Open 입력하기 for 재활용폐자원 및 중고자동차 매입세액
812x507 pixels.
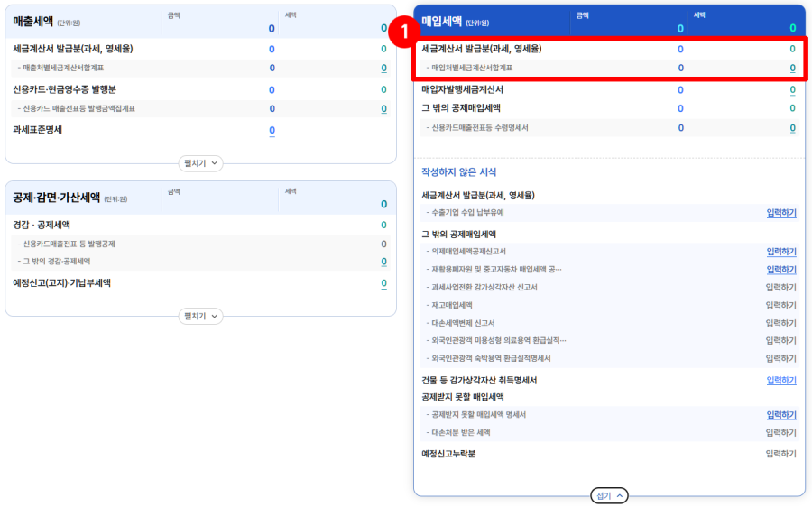coord(780,270)
